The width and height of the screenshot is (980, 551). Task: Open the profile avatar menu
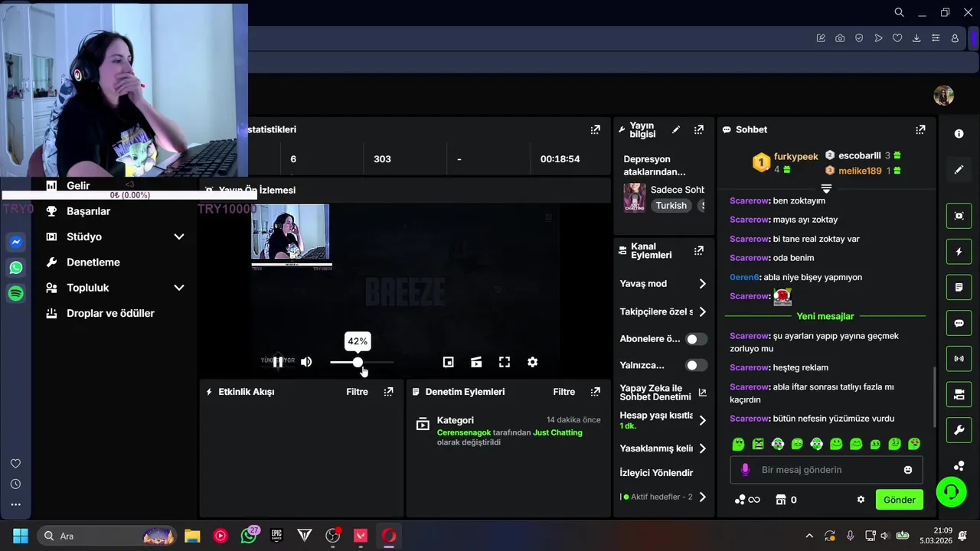[943, 96]
